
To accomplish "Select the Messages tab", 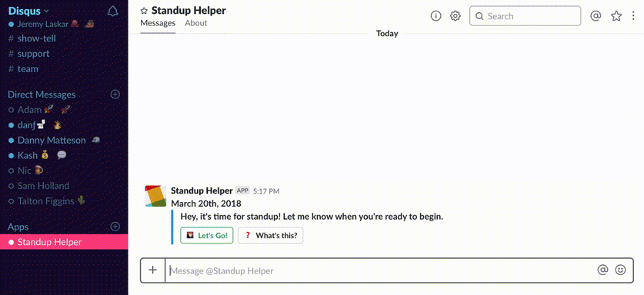I will click(x=158, y=23).
